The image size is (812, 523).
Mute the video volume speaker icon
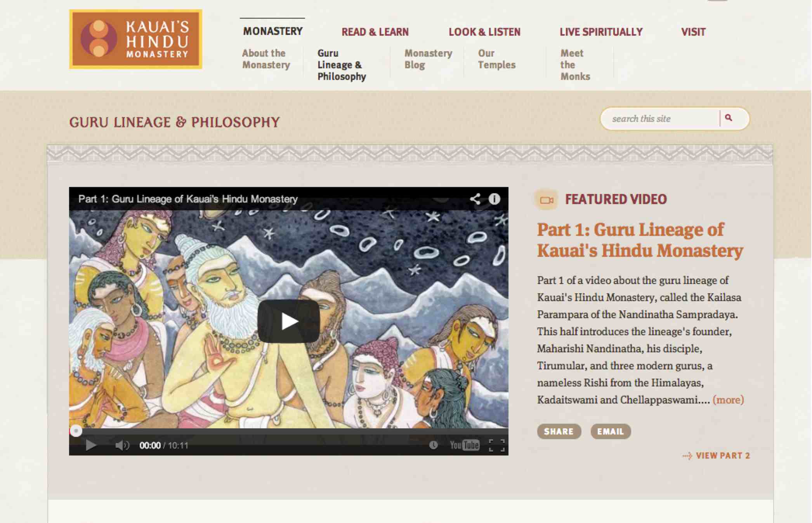point(122,445)
